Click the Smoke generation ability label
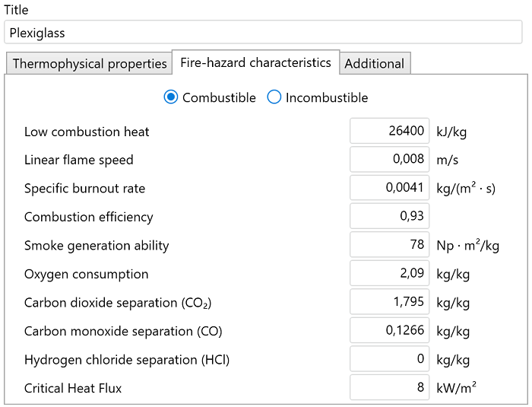Image resolution: width=532 pixels, height=407 pixels. 97,246
